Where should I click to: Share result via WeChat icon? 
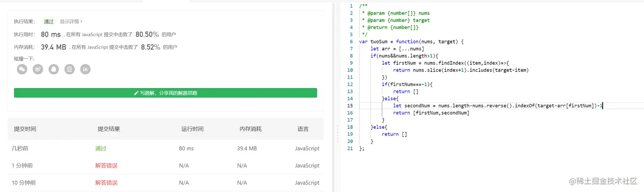tap(22, 69)
